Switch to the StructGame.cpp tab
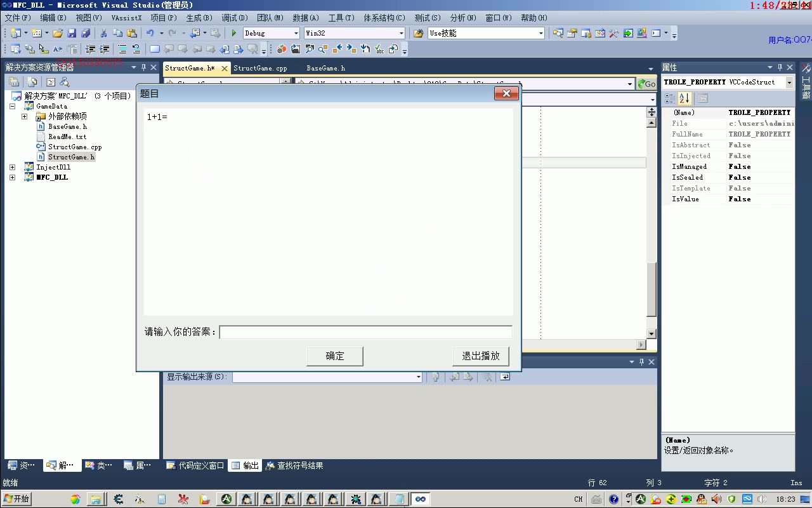This screenshot has width=812, height=508. click(260, 68)
